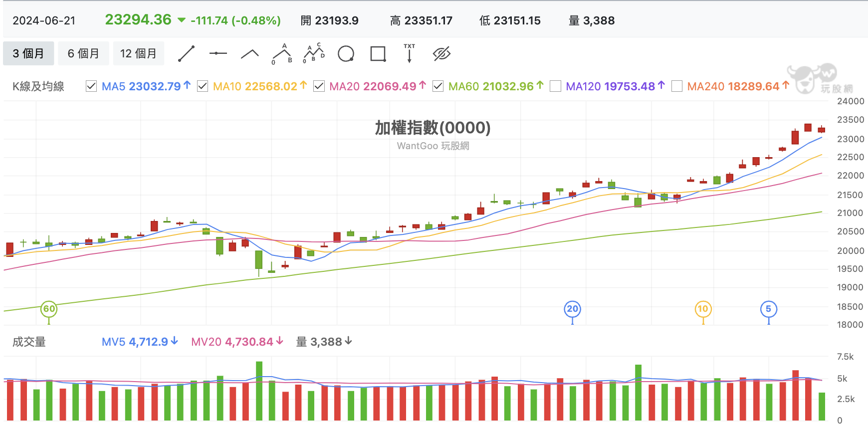Click the date 2024-06-21
This screenshot has width=868, height=428.
coord(44,20)
